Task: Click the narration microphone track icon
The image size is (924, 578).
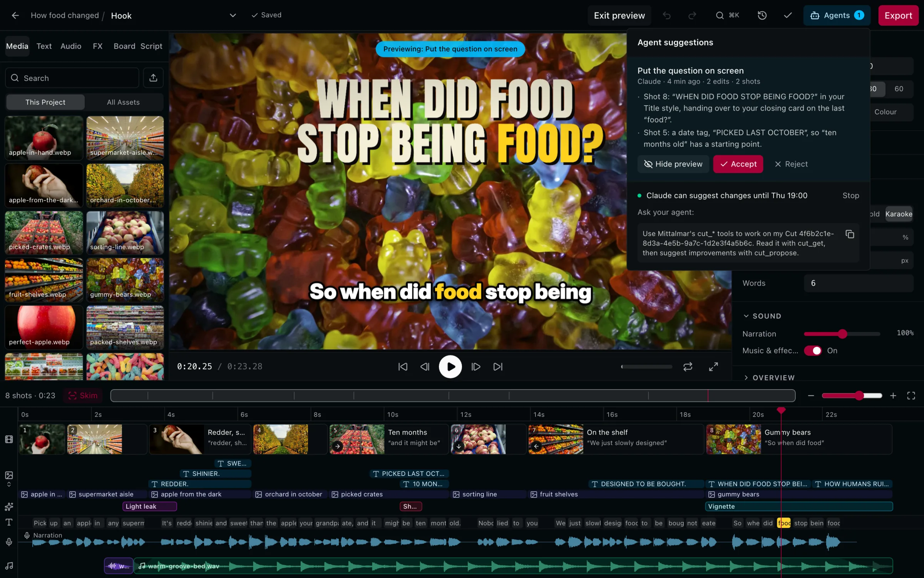Action: pos(9,542)
